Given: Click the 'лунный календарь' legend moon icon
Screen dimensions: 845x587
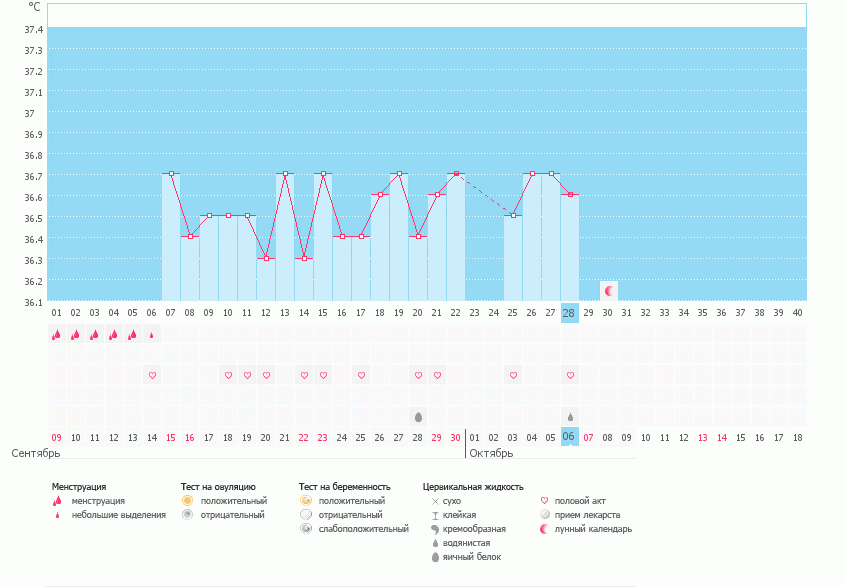Looking at the screenshot, I should (x=545, y=529).
